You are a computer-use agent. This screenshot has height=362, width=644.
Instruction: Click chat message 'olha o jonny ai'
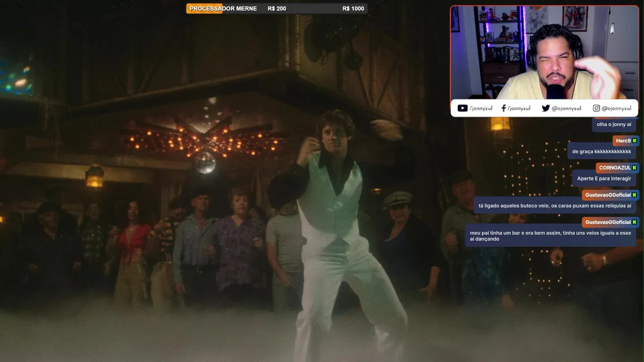(614, 124)
